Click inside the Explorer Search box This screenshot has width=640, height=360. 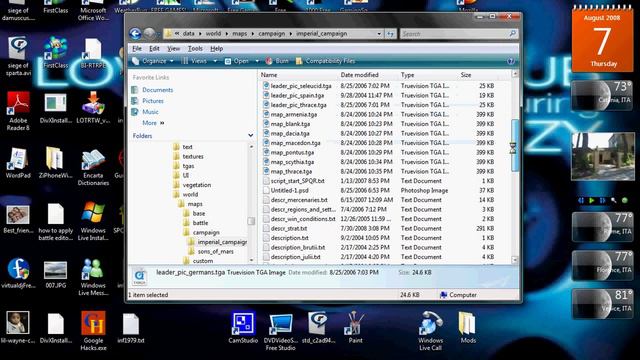[x=453, y=34]
